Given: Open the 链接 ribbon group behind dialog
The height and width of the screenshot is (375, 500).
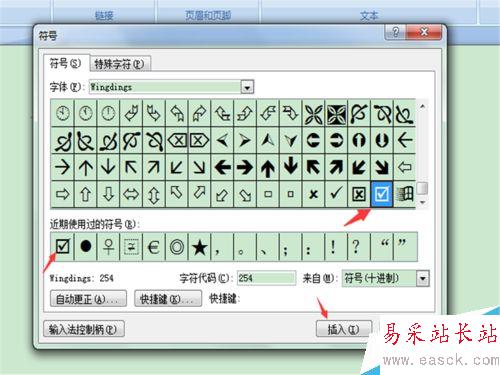Looking at the screenshot, I should click(104, 15).
